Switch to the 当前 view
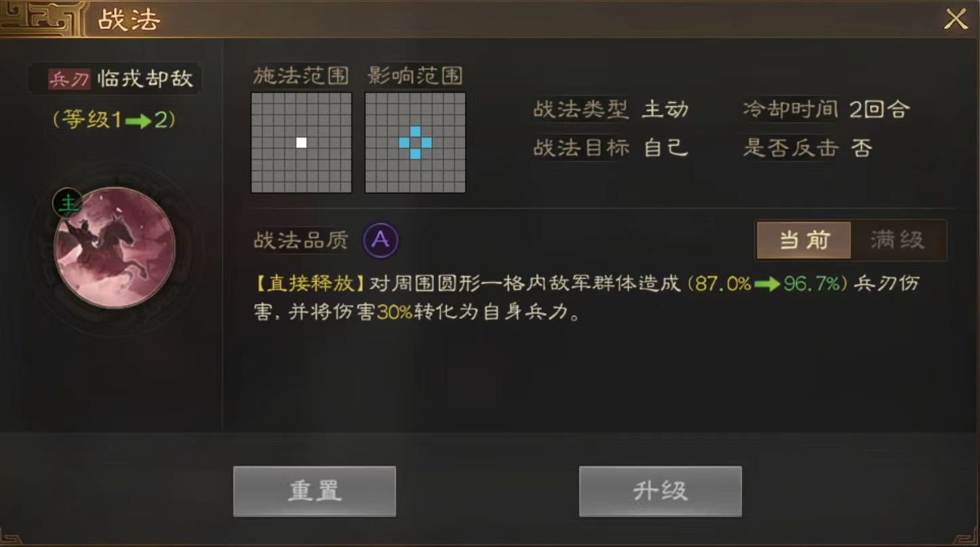The height and width of the screenshot is (547, 980). (804, 240)
